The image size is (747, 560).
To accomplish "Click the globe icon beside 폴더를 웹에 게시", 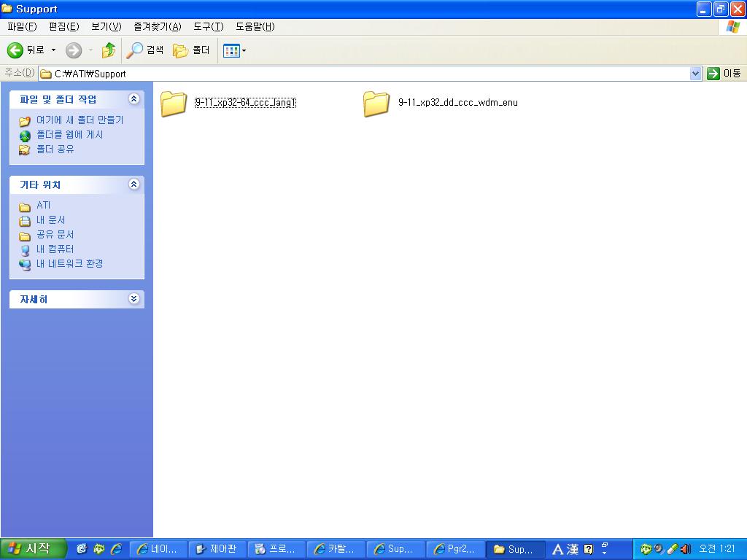I will pyautogui.click(x=25, y=136).
